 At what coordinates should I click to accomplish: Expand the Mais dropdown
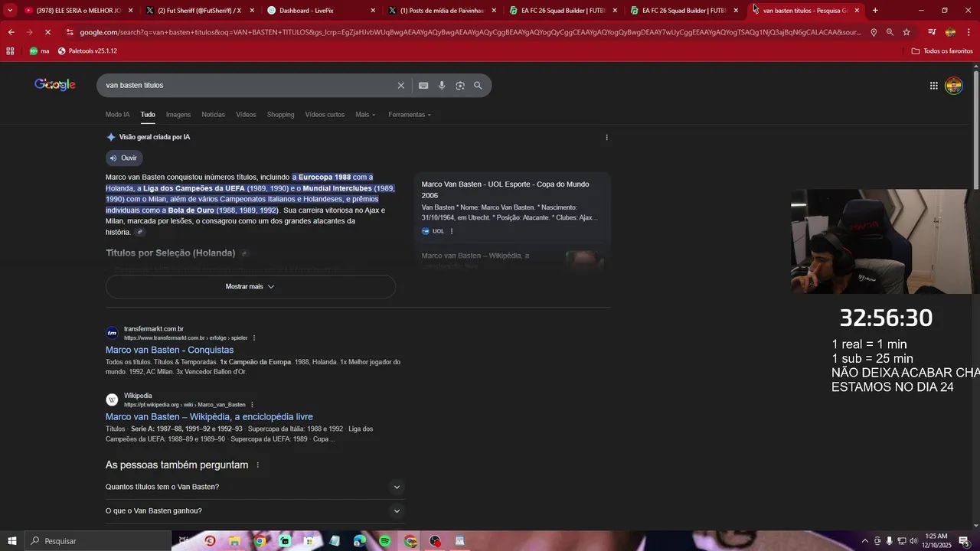(365, 115)
